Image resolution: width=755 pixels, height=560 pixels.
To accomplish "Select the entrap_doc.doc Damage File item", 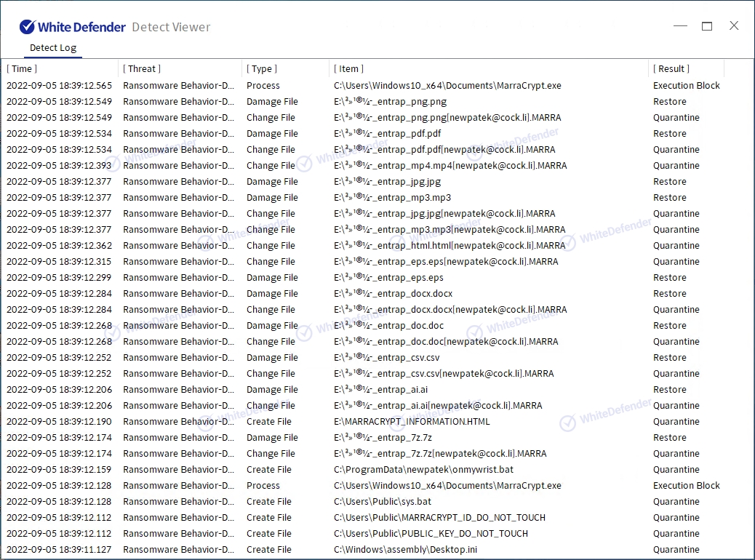I will tap(388, 326).
